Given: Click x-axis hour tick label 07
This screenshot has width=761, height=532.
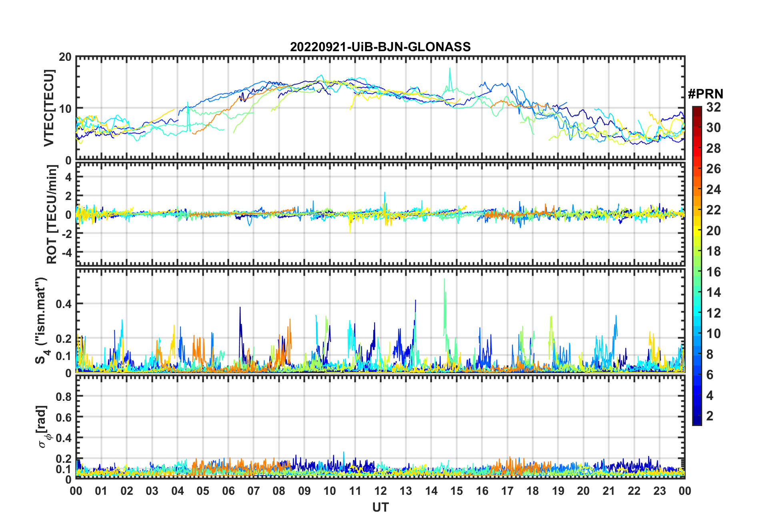Looking at the screenshot, I should tap(254, 491).
